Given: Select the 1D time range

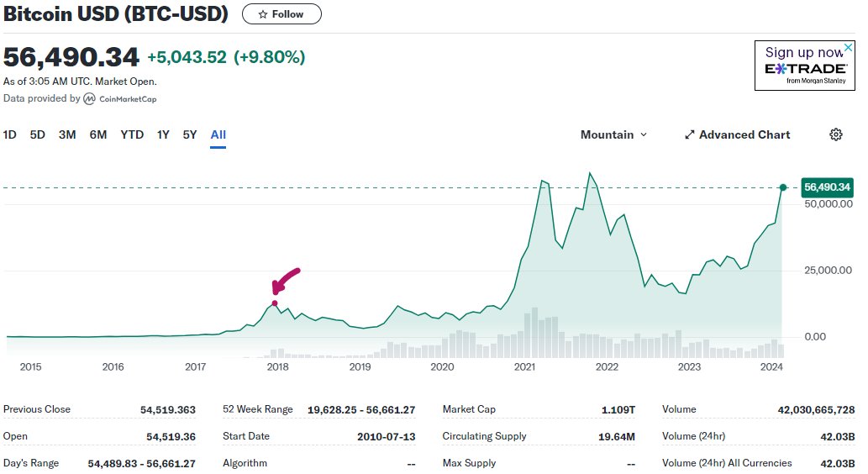Looking at the screenshot, I should pos(10,134).
